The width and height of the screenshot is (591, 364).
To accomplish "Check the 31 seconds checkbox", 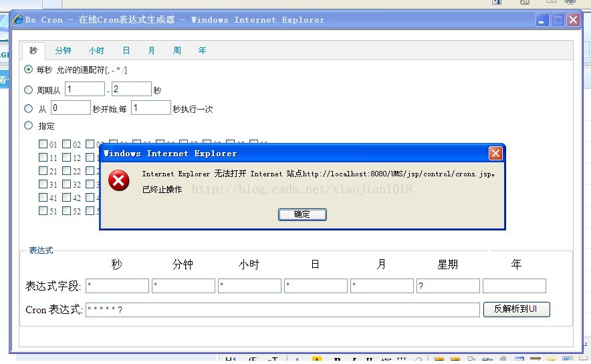I will click(43, 184).
